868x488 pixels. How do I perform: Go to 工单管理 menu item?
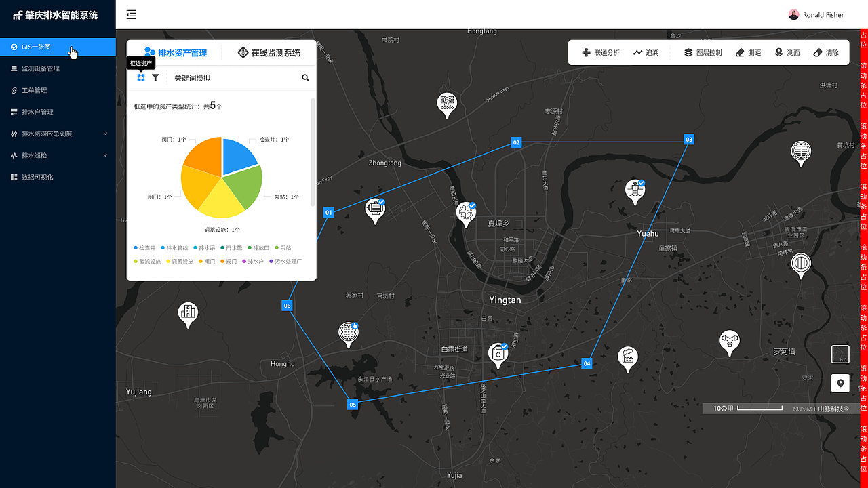point(58,90)
